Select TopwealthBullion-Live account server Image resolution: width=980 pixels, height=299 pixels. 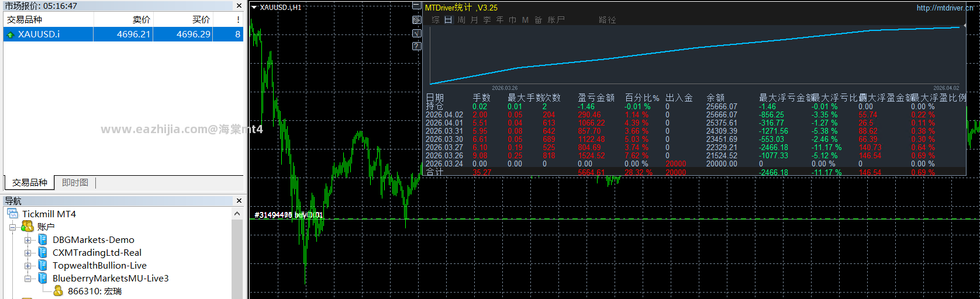coord(99,265)
